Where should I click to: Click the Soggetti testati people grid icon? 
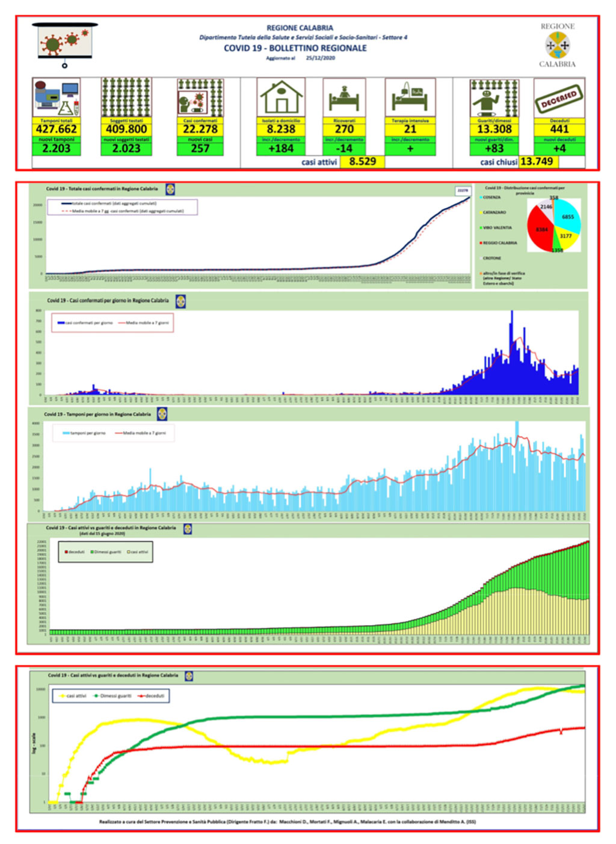[x=126, y=97]
